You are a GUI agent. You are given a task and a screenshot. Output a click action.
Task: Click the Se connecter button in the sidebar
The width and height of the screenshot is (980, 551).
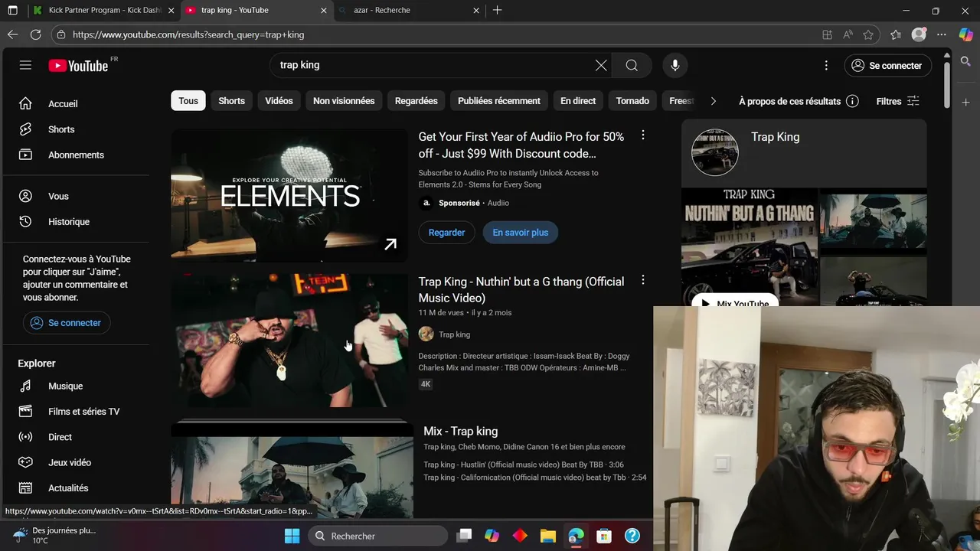point(67,323)
